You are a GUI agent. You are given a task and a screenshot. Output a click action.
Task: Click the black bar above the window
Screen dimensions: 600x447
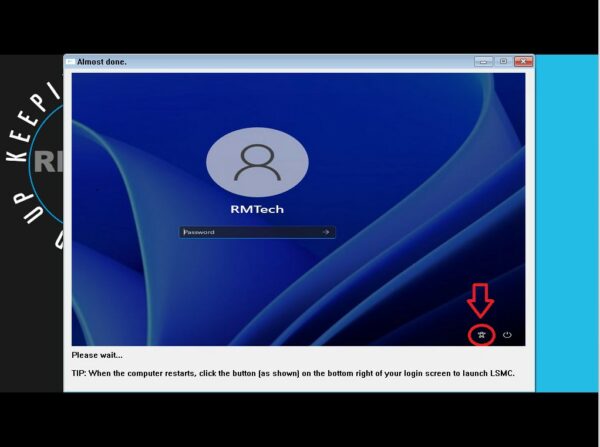coord(300,25)
